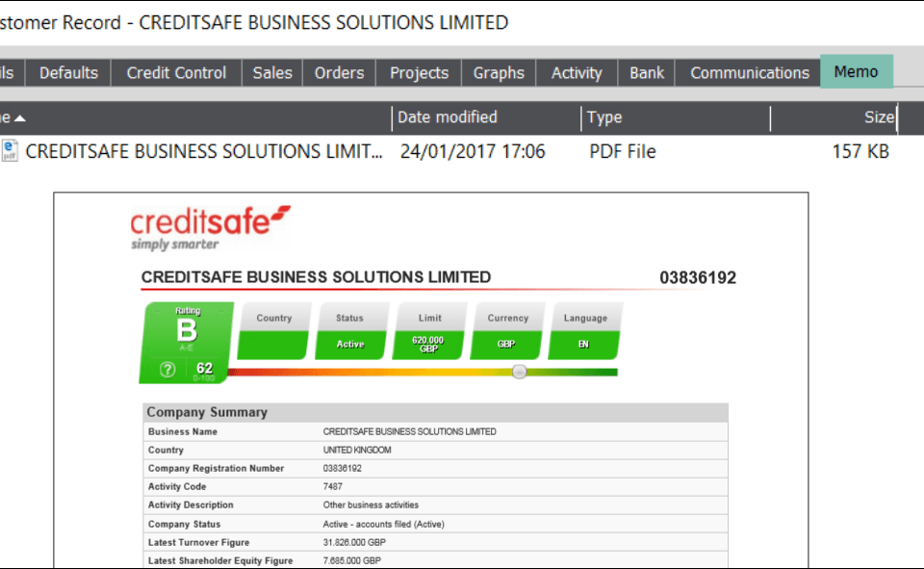Viewport: 924px width, 569px height.
Task: Click the Country info tile
Action: coord(273,331)
